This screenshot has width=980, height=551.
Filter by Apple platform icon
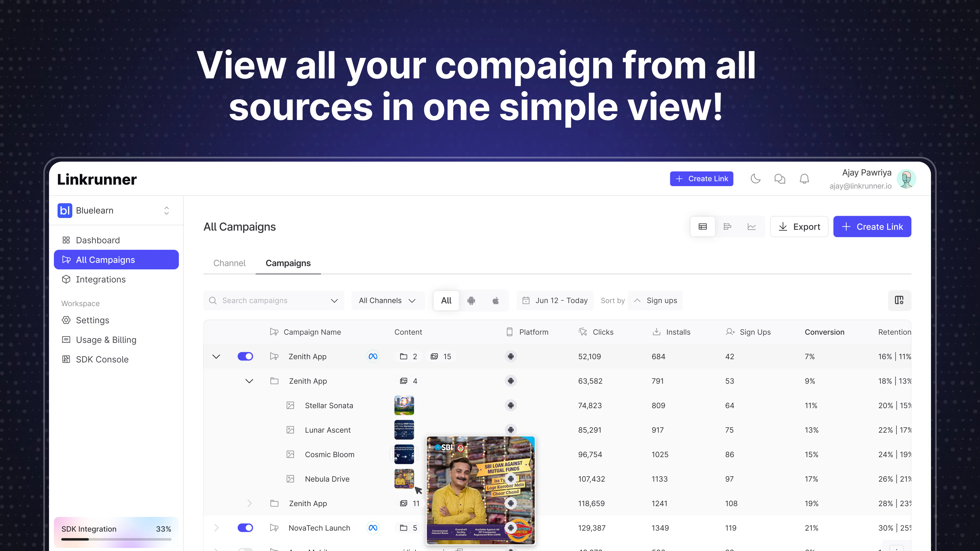[495, 301]
